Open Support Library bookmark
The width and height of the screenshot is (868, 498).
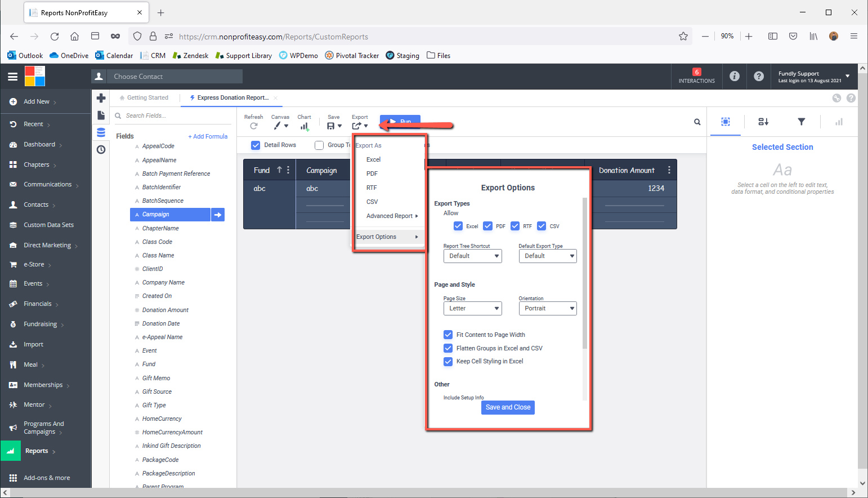(x=244, y=56)
